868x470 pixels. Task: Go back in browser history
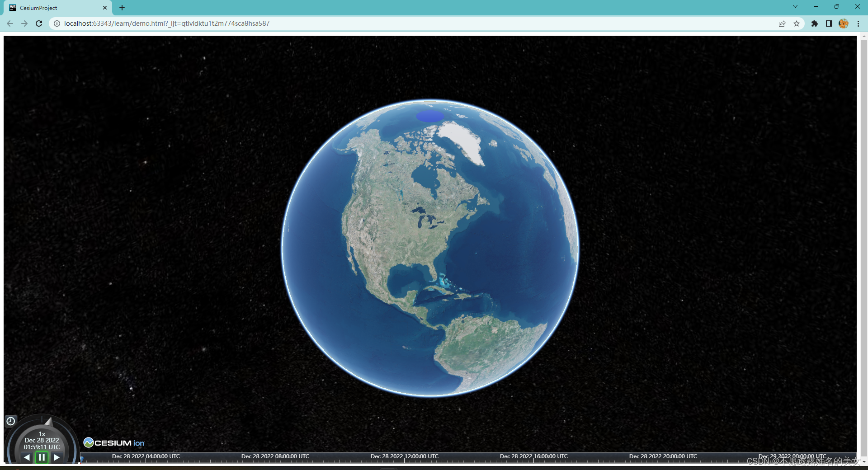[10, 23]
